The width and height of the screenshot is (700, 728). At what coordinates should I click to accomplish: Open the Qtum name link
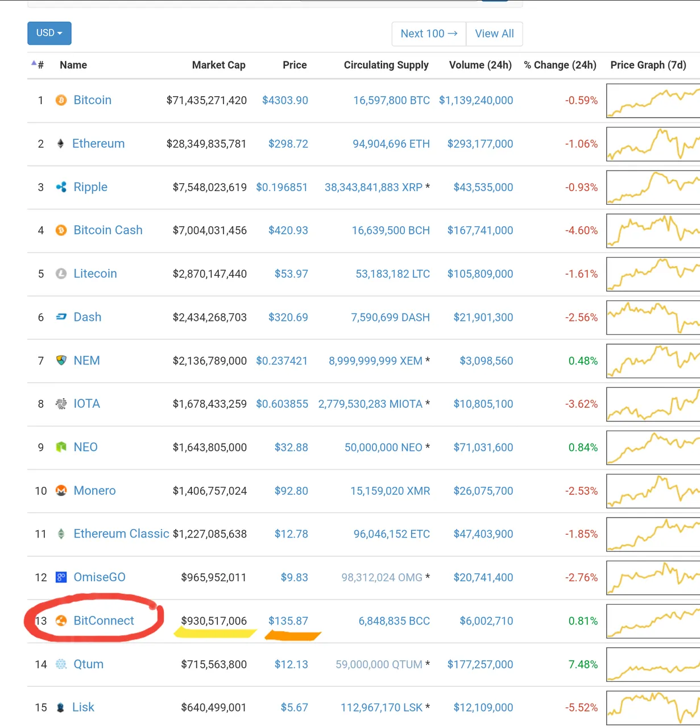pyautogui.click(x=88, y=664)
